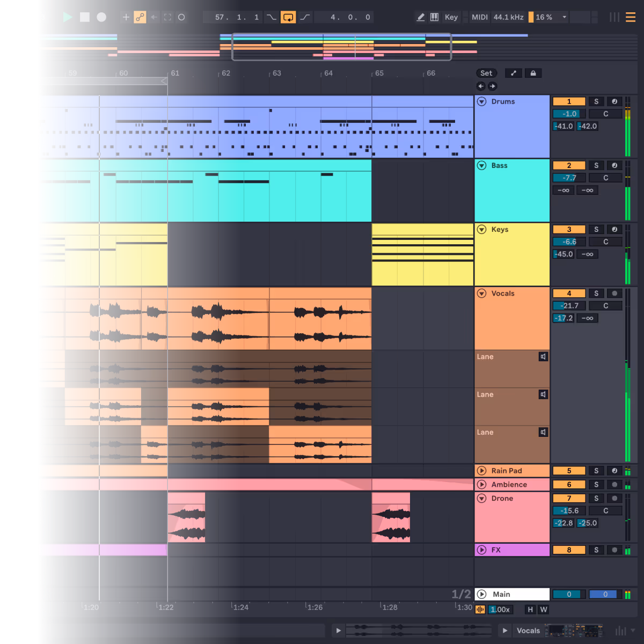Image resolution: width=644 pixels, height=644 pixels.
Task: Enable Draw Mode pencil icon
Action: pyautogui.click(x=420, y=17)
